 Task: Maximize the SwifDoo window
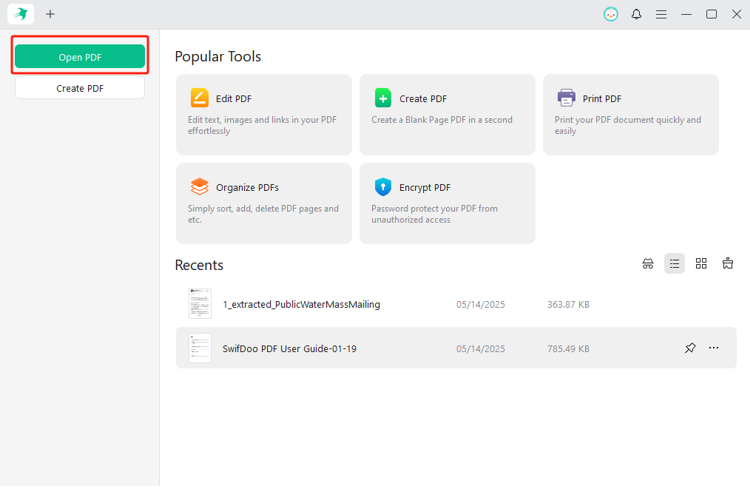711,14
